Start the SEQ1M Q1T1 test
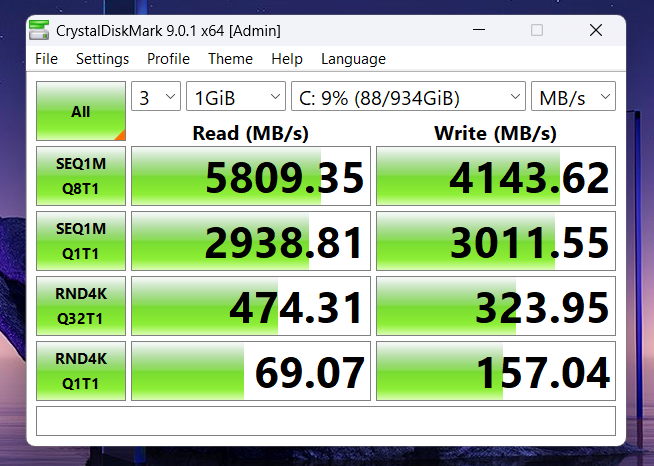The width and height of the screenshot is (654, 466). [81, 241]
